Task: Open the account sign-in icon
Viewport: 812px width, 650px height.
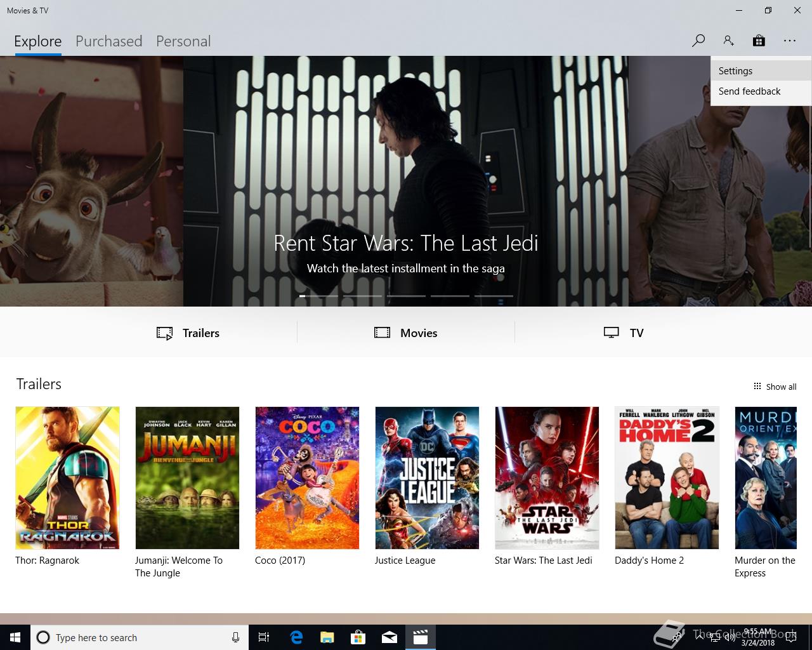Action: click(x=728, y=41)
